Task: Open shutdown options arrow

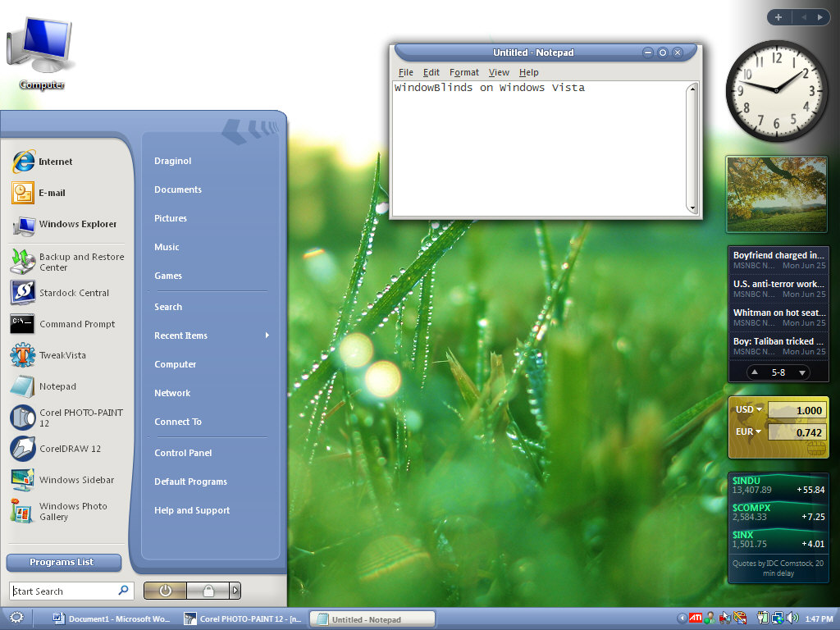Action: pyautogui.click(x=235, y=591)
